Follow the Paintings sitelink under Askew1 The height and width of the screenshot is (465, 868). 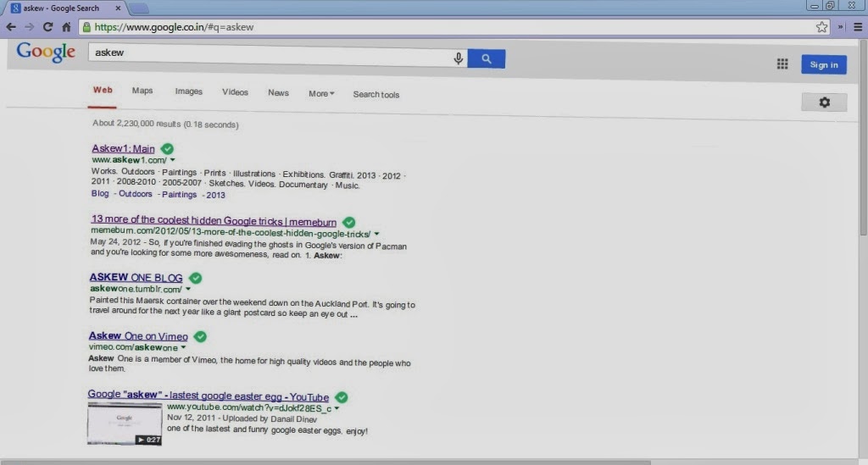[180, 195]
